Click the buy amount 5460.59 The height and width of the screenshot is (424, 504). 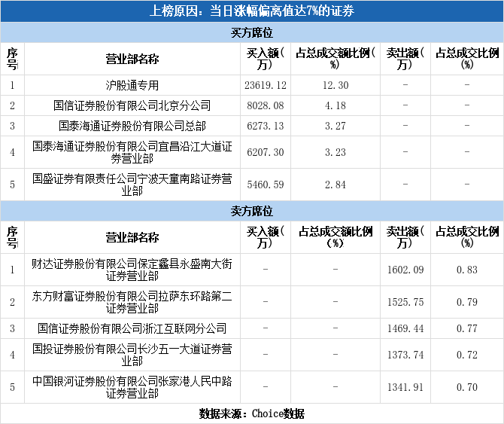(266, 185)
